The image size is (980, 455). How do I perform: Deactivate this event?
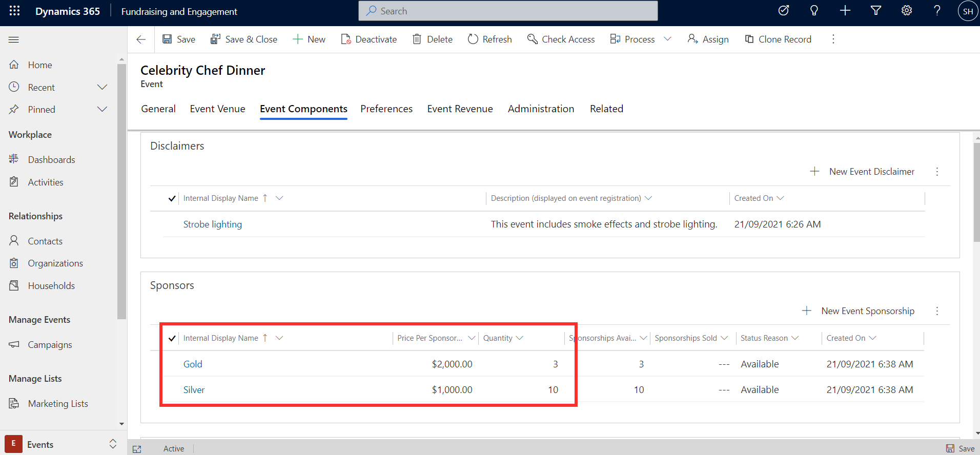(369, 39)
